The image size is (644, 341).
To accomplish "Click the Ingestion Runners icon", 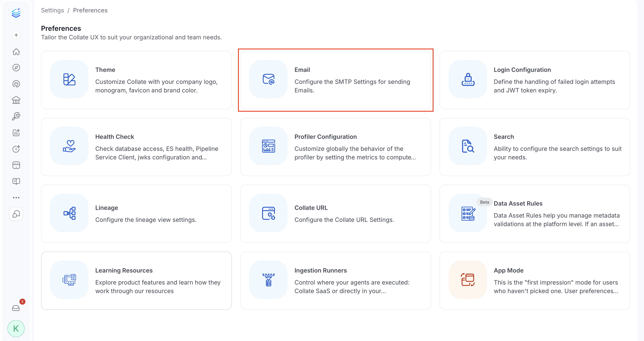I will coord(269,280).
